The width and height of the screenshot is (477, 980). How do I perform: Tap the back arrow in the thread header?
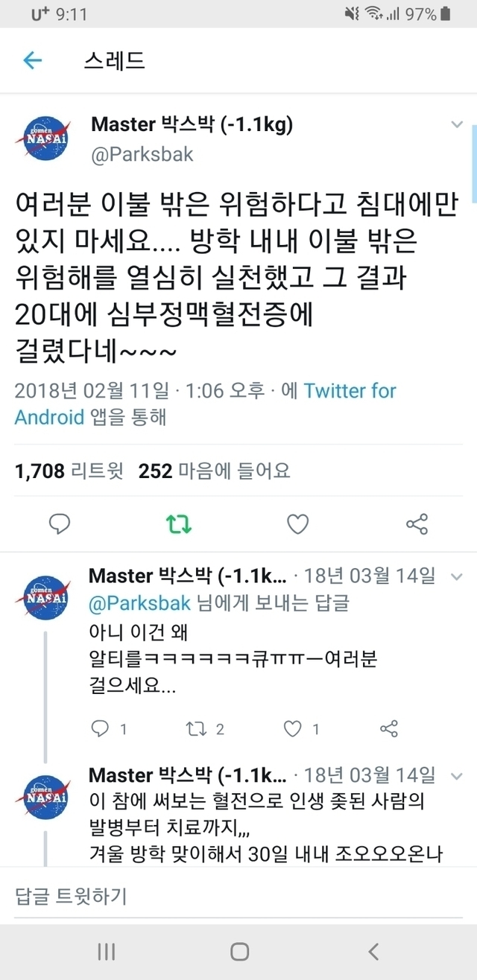(x=33, y=60)
